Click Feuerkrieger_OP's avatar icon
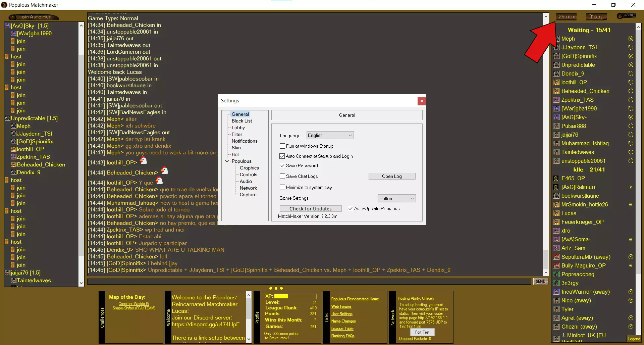 pos(556,222)
